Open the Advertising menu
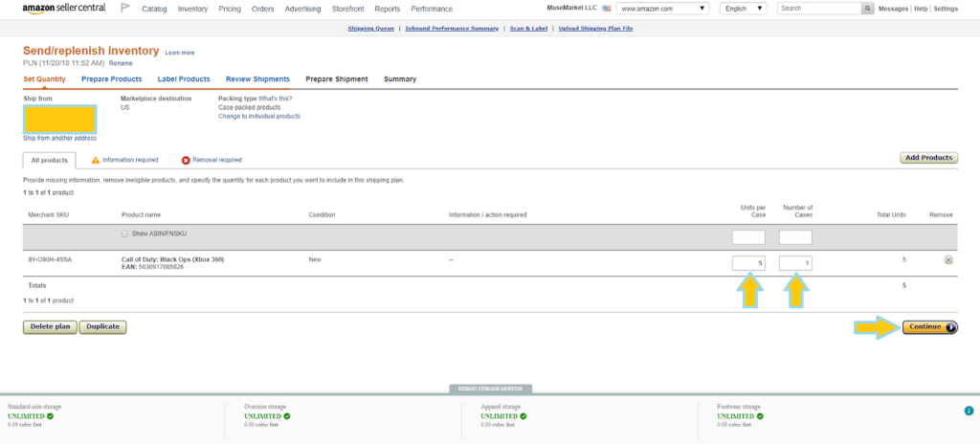 (302, 10)
